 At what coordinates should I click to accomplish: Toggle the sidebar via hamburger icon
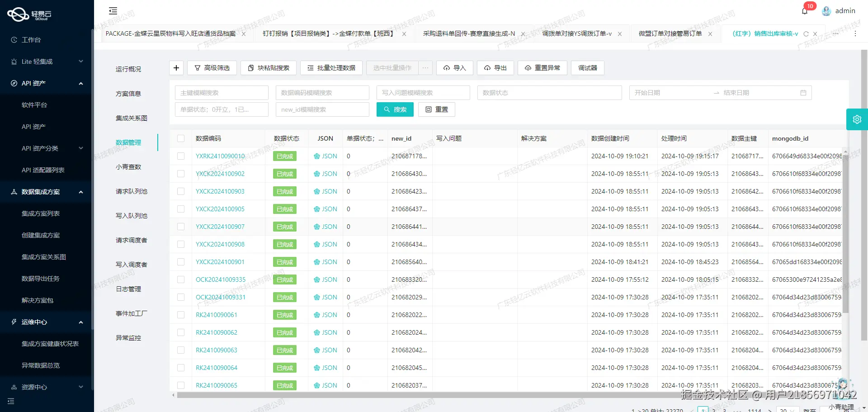pyautogui.click(x=113, y=10)
